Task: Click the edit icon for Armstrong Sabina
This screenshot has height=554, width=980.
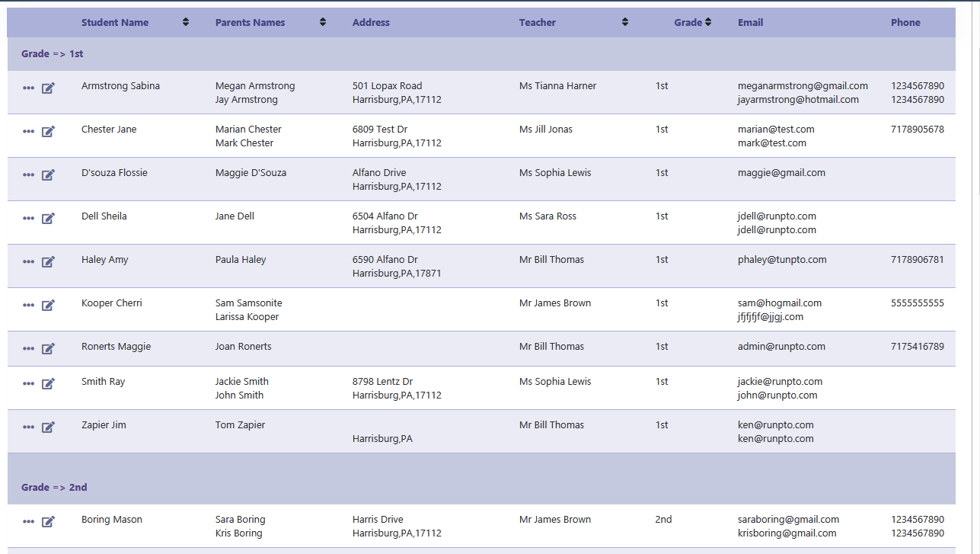Action: coord(48,88)
